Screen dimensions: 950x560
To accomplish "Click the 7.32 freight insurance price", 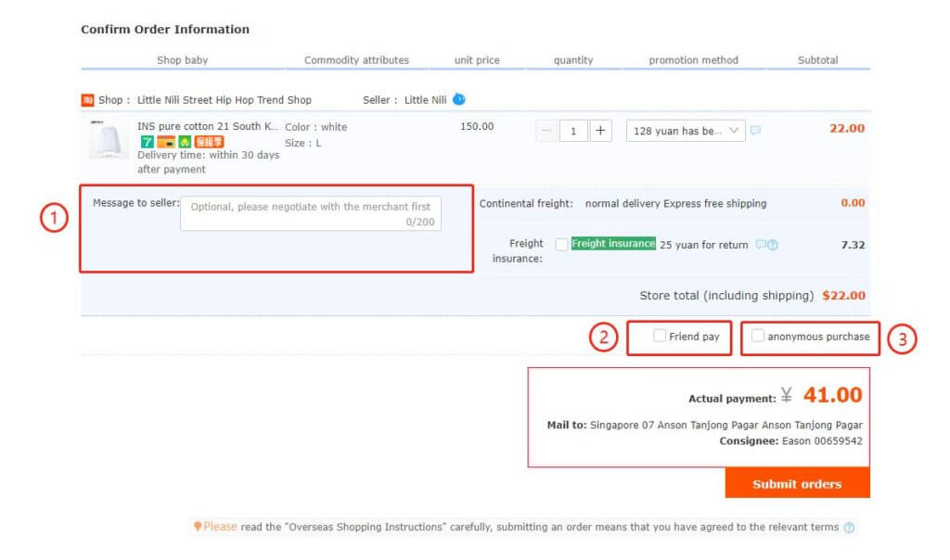I will [854, 245].
